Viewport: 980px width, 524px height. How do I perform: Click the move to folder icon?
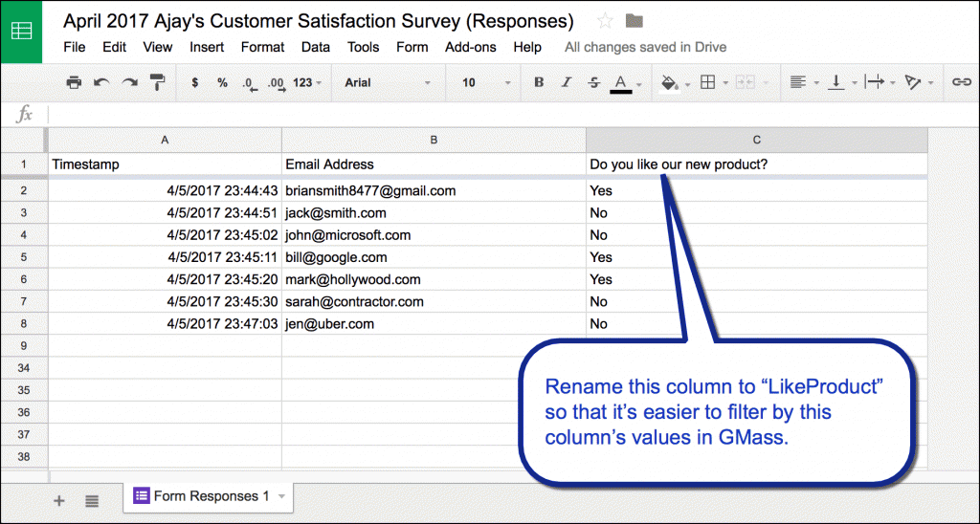(x=634, y=21)
